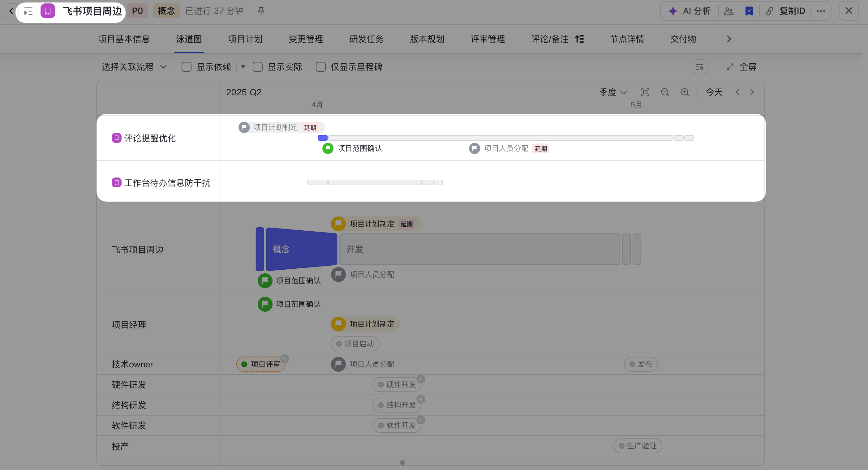Zoom in the timeline
This screenshot has width=868, height=470.
click(x=684, y=92)
